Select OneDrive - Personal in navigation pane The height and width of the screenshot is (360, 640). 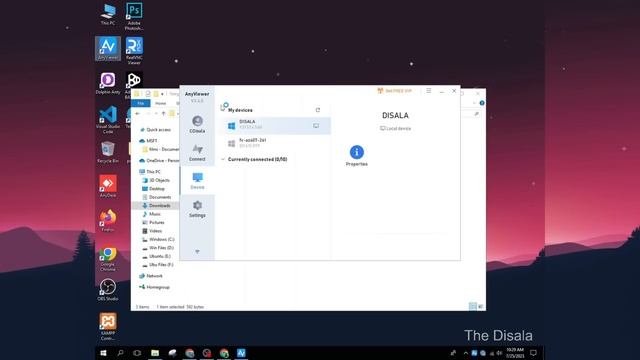[x=159, y=160]
